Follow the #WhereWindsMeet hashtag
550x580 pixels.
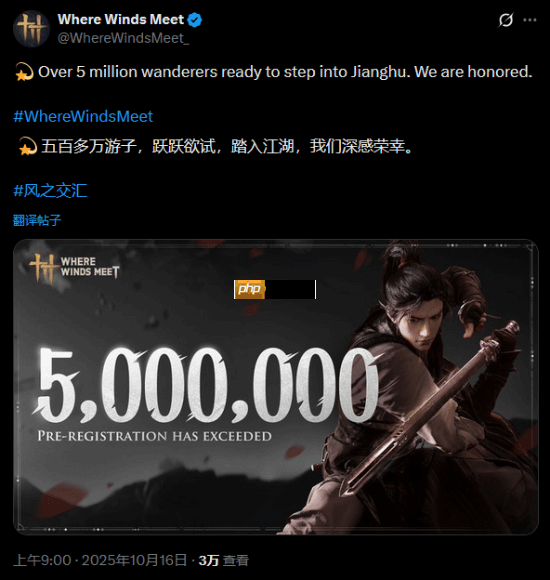tap(83, 117)
